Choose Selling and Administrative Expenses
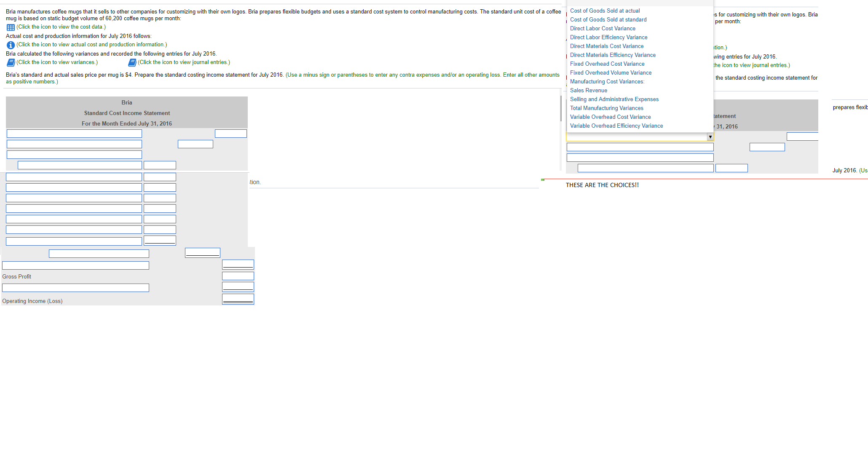868x466 pixels. pos(614,99)
